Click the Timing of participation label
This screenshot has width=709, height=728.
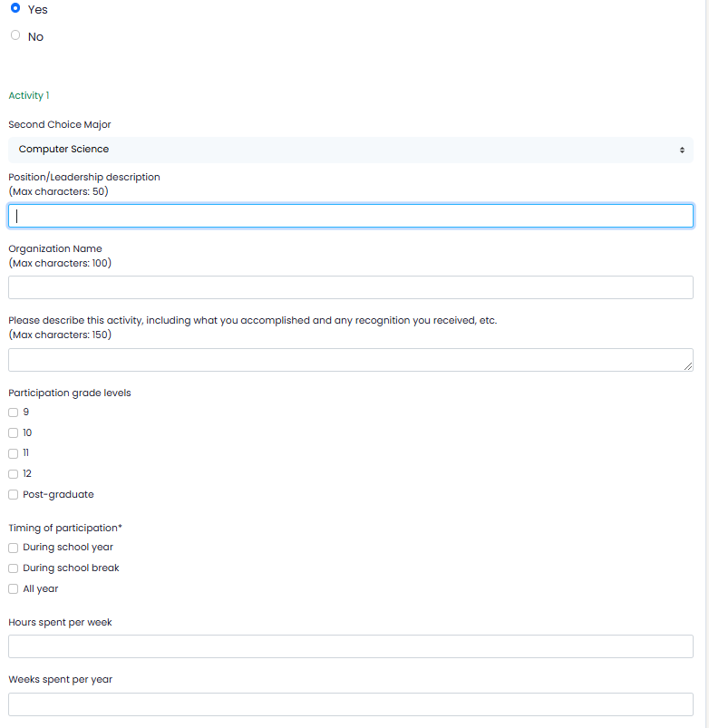click(x=65, y=528)
